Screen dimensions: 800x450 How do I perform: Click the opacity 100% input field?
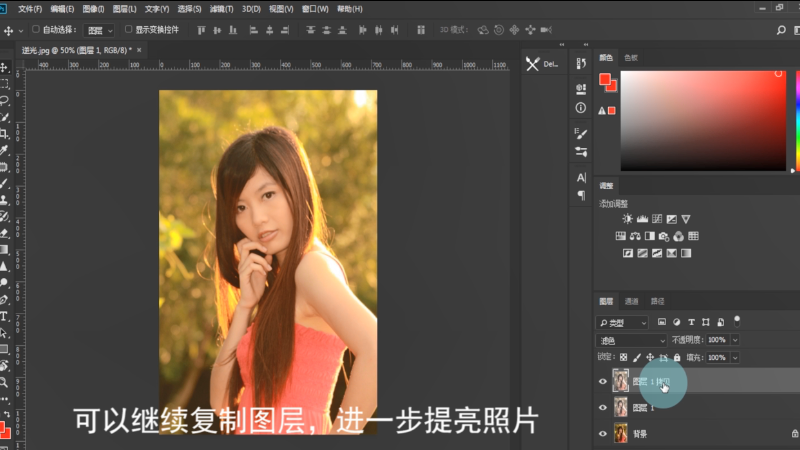click(x=717, y=340)
